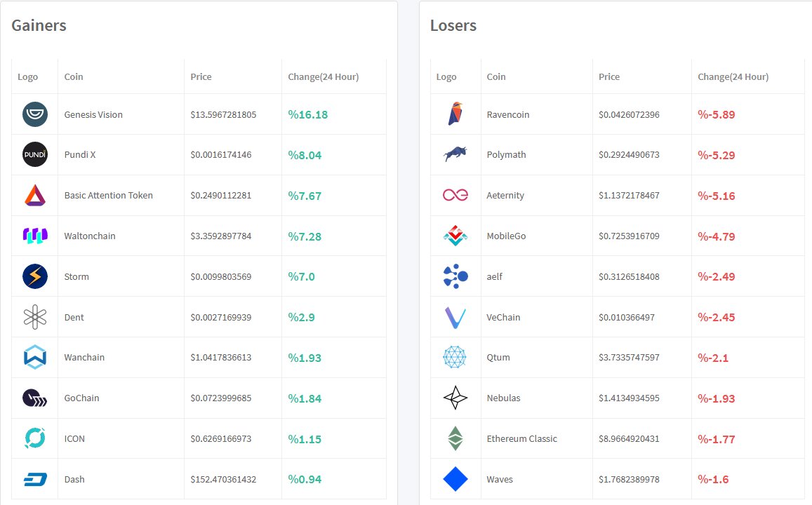Image resolution: width=812 pixels, height=505 pixels.
Task: Open the Pundi X coin name
Action: point(80,155)
